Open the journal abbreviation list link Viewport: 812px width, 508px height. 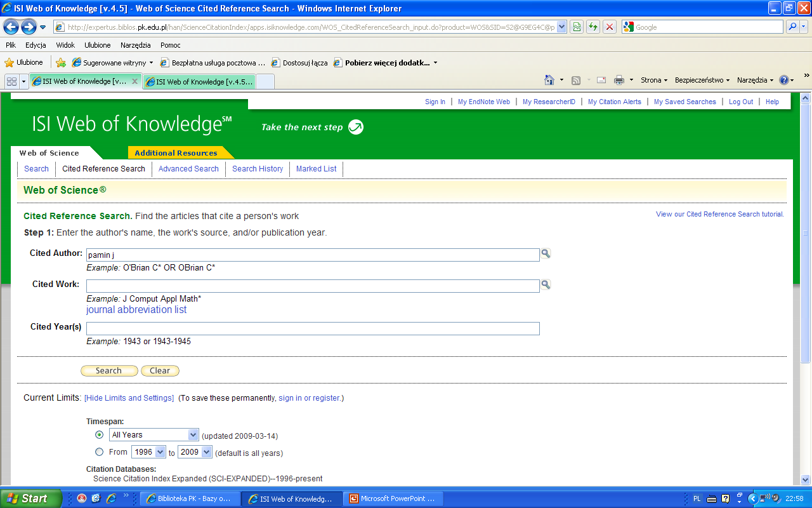pos(136,310)
